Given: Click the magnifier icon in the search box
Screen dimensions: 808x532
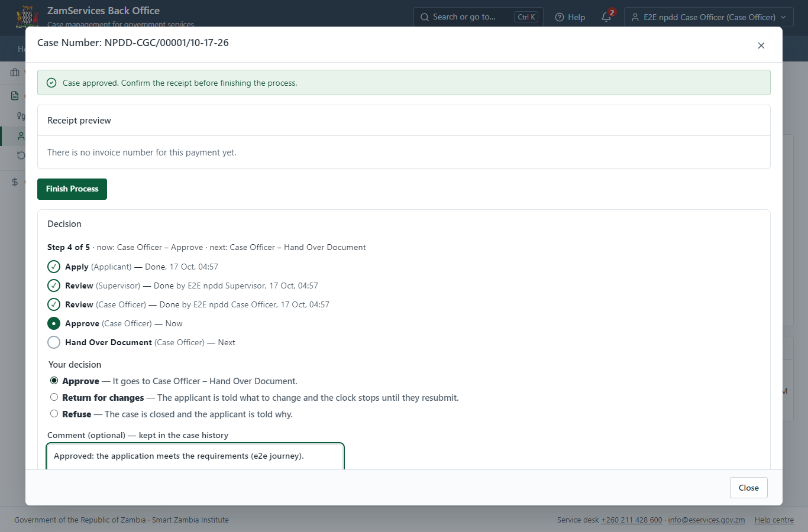Looking at the screenshot, I should pos(424,17).
